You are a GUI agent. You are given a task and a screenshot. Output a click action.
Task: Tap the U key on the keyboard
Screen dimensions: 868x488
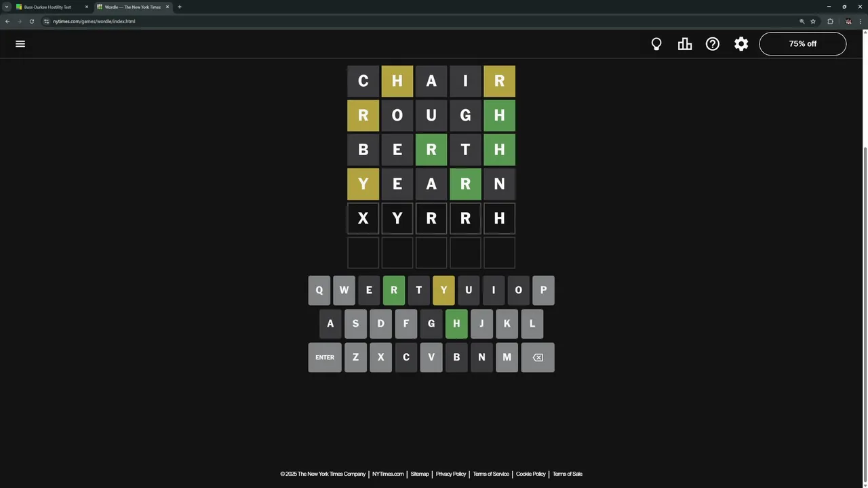tap(469, 290)
